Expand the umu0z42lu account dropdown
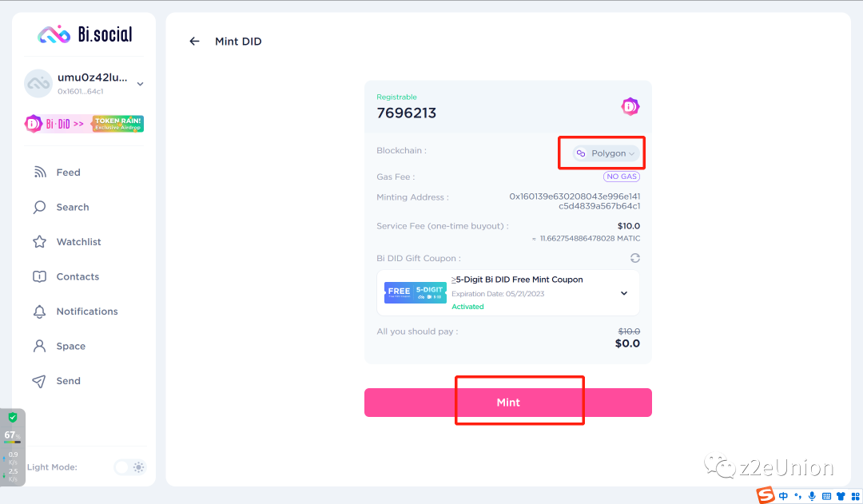The image size is (863, 504). (141, 83)
